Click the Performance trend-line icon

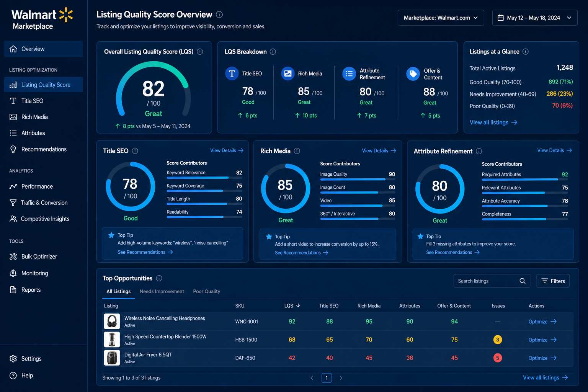[13, 186]
